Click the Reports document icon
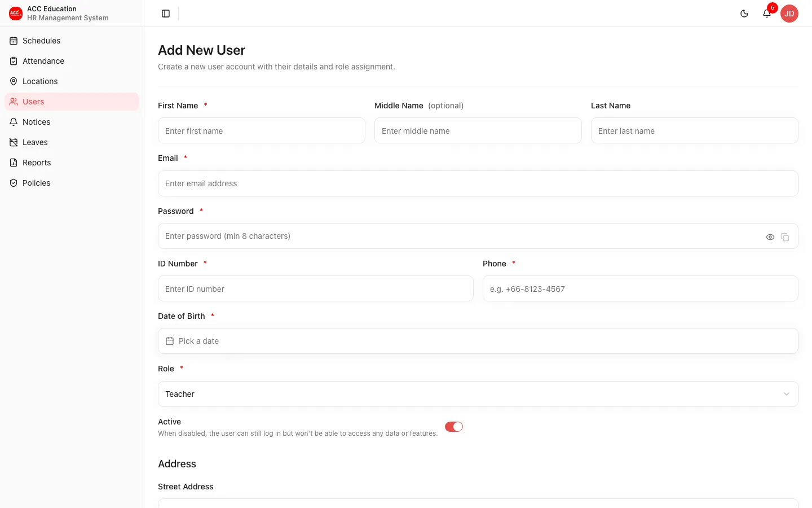 click(14, 163)
